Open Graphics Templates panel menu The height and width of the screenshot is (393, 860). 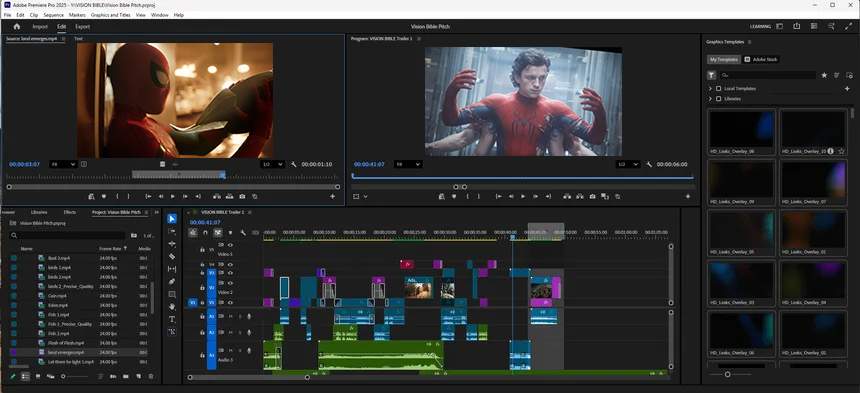tap(750, 42)
